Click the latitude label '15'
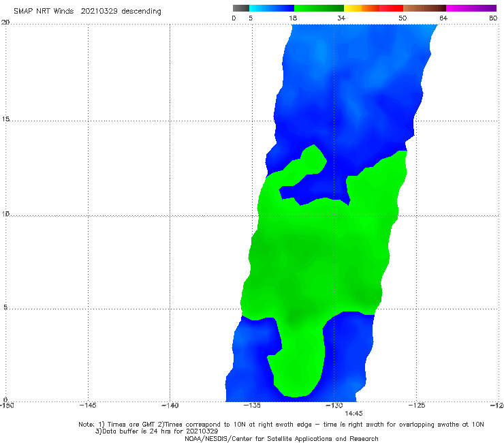This screenshot has height=443, width=504. tap(5, 119)
